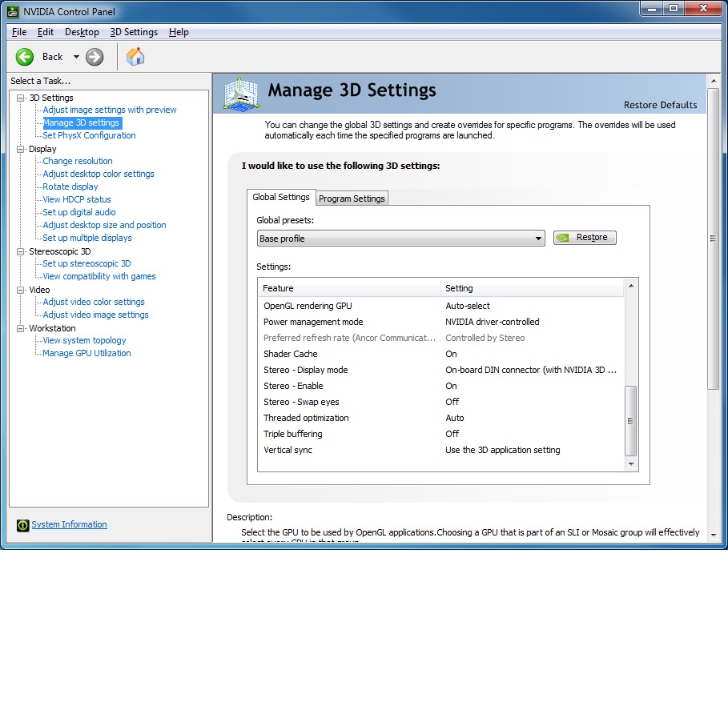
Task: Open the 3D Settings menu
Action: point(134,32)
